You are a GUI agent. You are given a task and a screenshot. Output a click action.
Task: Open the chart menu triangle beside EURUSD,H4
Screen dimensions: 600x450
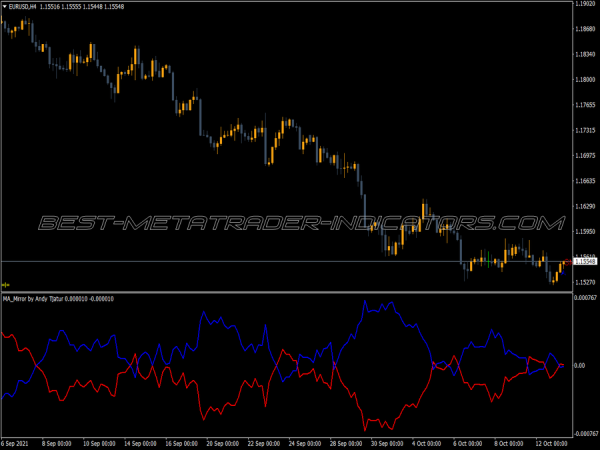point(5,7)
